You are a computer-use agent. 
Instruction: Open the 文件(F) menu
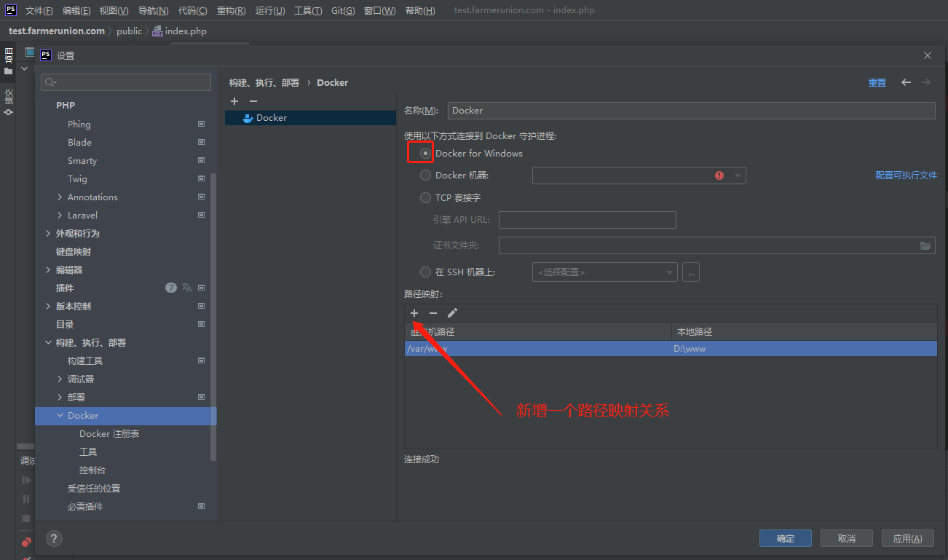39,11
